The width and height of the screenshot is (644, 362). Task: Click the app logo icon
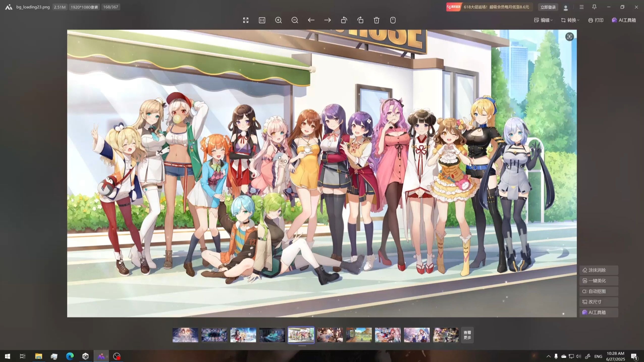click(9, 7)
